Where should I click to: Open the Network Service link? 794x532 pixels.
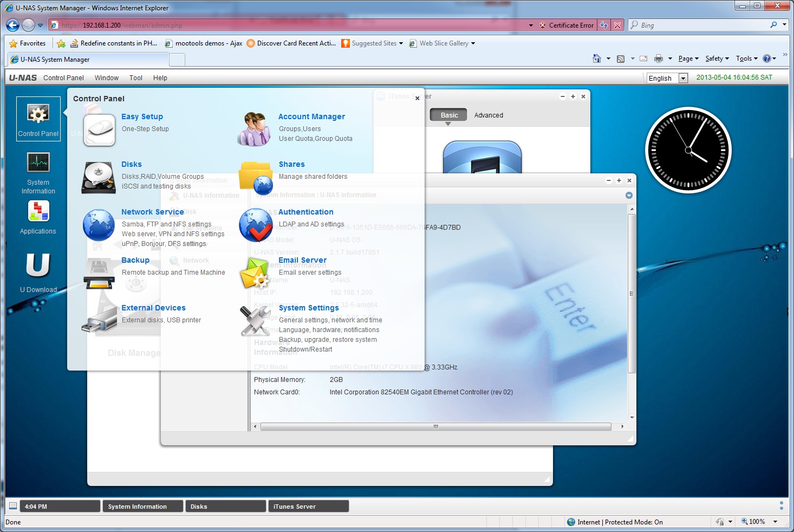pos(153,212)
